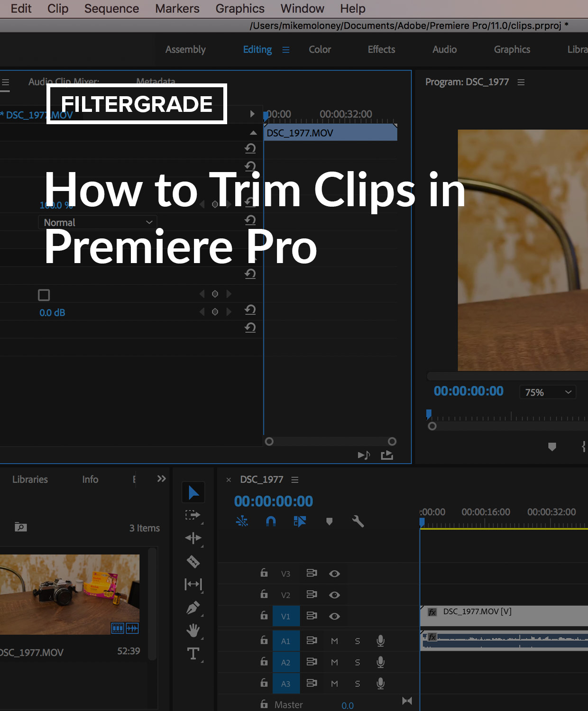The height and width of the screenshot is (711, 588).
Task: Open Program monitor panel menu
Action: 521,82
